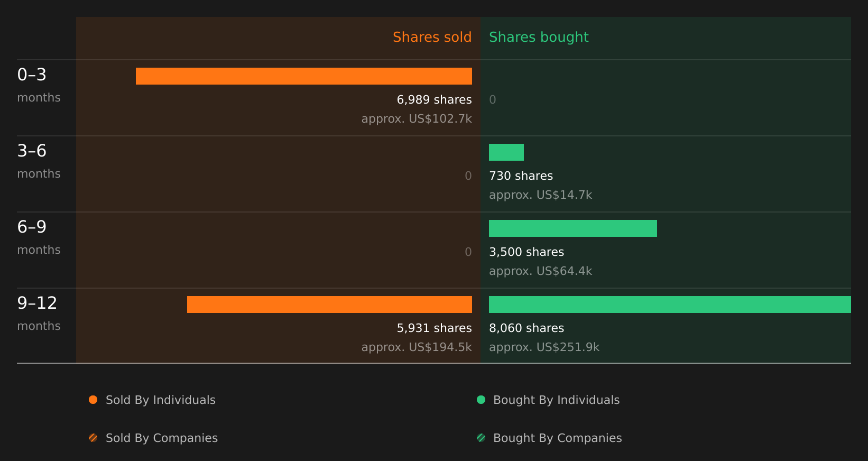Click the Shares bought column header
868x461 pixels.
tap(539, 37)
